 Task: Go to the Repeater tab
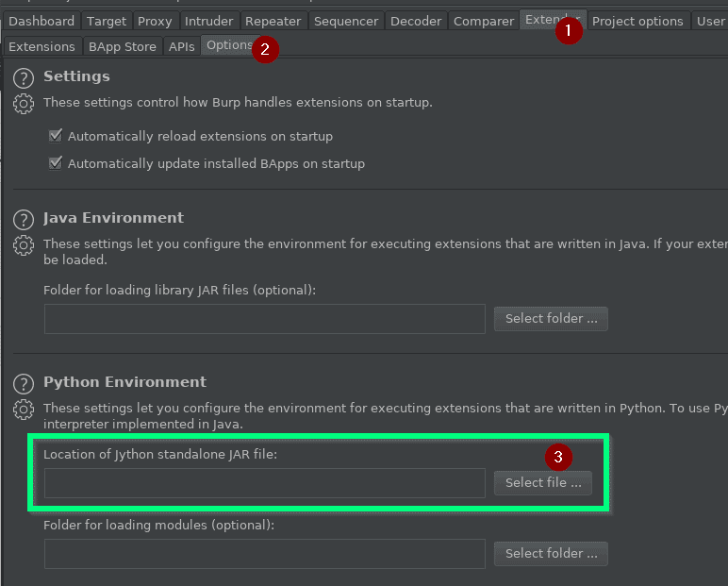pos(273,21)
